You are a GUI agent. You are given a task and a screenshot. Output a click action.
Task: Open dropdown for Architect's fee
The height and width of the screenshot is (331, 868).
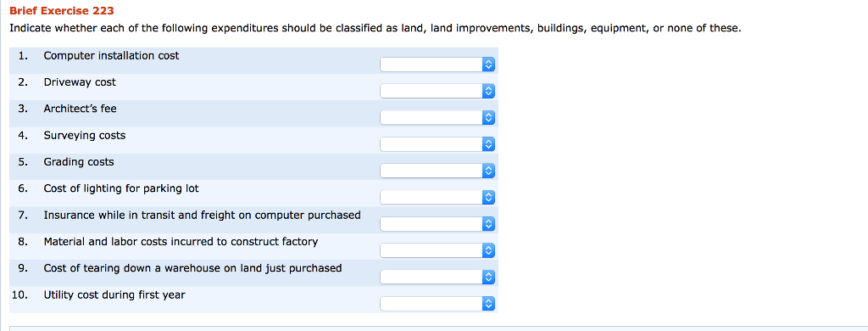(x=437, y=118)
